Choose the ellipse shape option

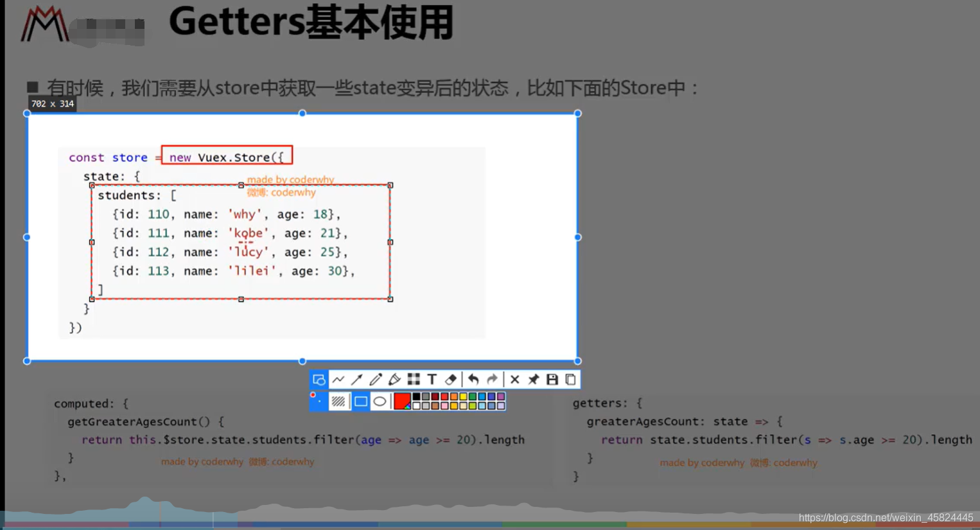tap(380, 402)
